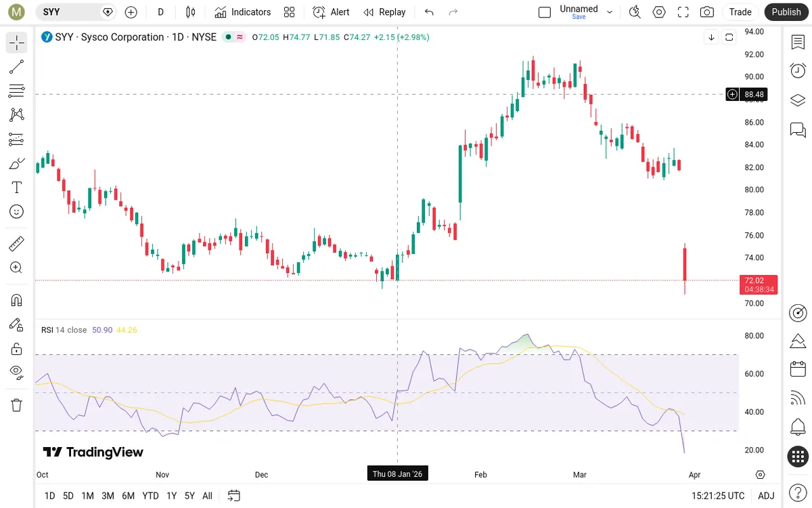812x508 pixels.
Task: Select the trend line drawing tool
Action: [x=17, y=67]
